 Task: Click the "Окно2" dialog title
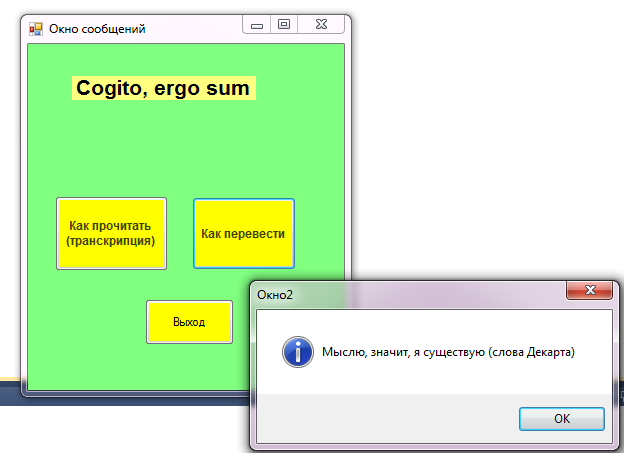click(x=275, y=295)
